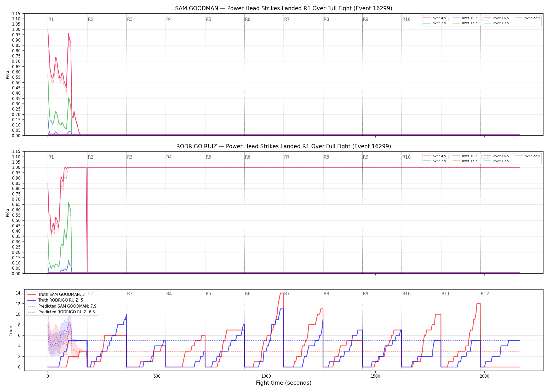Click the 'Count' y-axis label
549x392 pixels.
[x=11, y=330]
